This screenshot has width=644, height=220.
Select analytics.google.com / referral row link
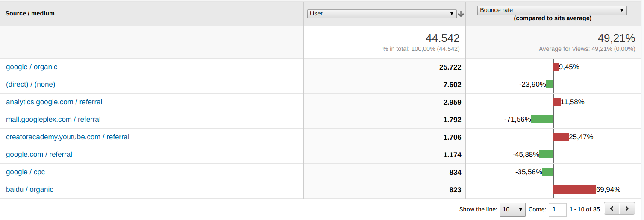(54, 102)
